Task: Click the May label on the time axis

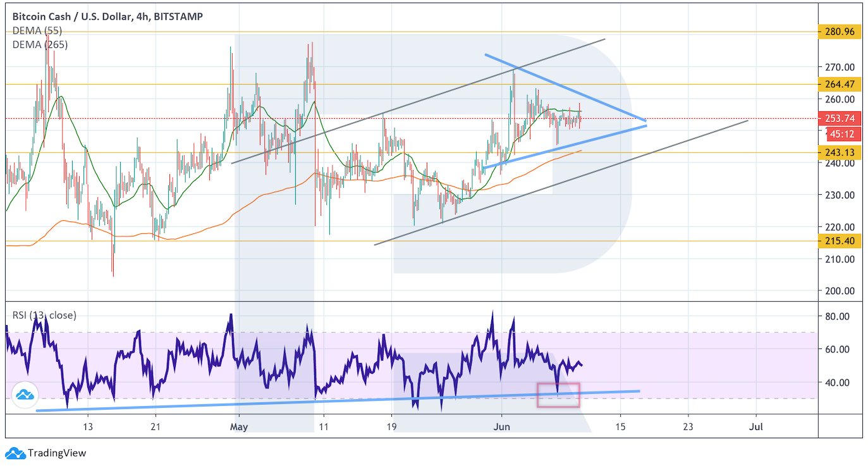Action: click(x=239, y=427)
